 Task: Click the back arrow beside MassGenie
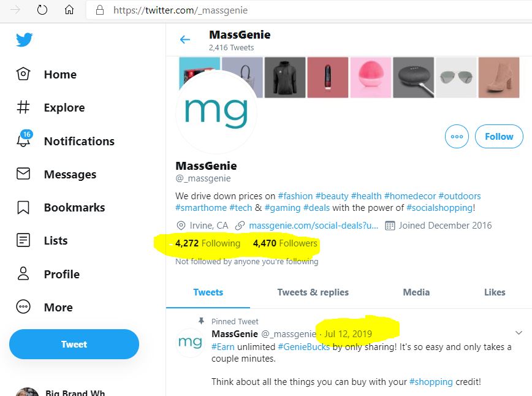coord(184,40)
